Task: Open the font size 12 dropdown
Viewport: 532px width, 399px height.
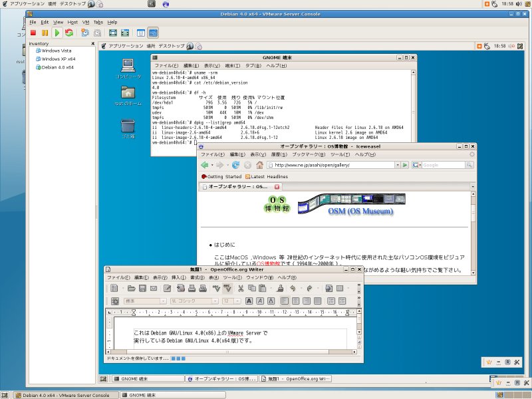Action: (237, 301)
